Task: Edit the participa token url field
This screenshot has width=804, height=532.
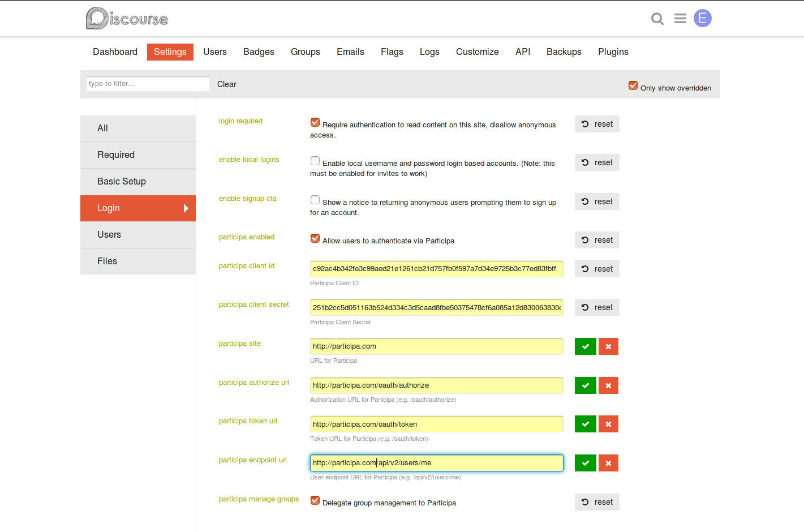Action: pyautogui.click(x=437, y=424)
